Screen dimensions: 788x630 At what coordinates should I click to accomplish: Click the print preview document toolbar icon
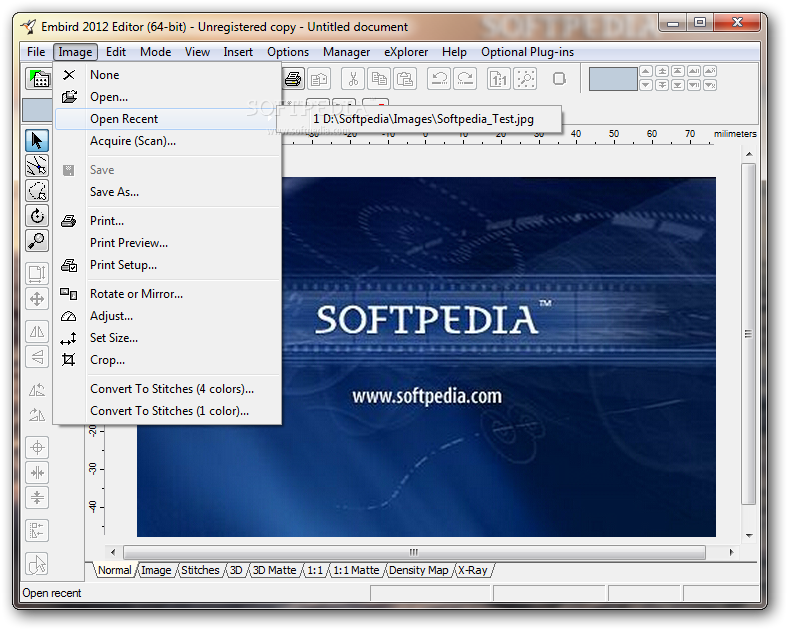coord(319,79)
